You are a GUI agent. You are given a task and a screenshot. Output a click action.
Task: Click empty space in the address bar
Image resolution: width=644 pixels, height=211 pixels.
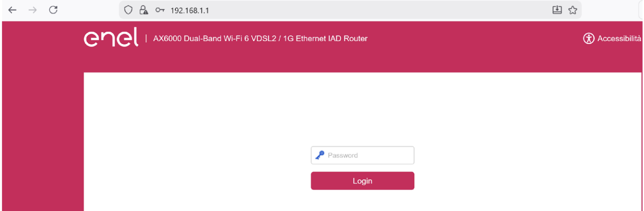tap(374, 10)
